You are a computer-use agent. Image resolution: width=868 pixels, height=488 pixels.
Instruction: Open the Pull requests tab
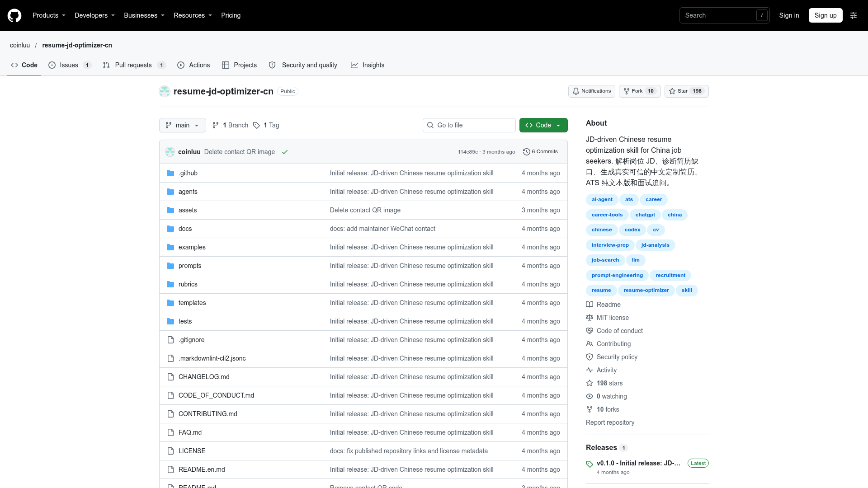[134, 65]
